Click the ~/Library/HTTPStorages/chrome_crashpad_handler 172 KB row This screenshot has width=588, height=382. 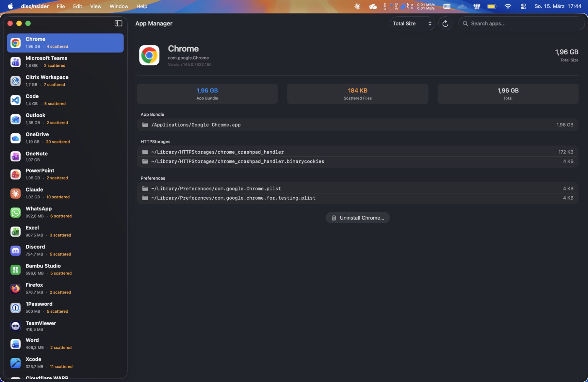(x=358, y=152)
